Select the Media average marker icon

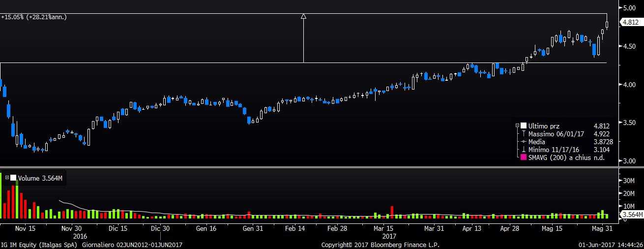[x=523, y=142]
